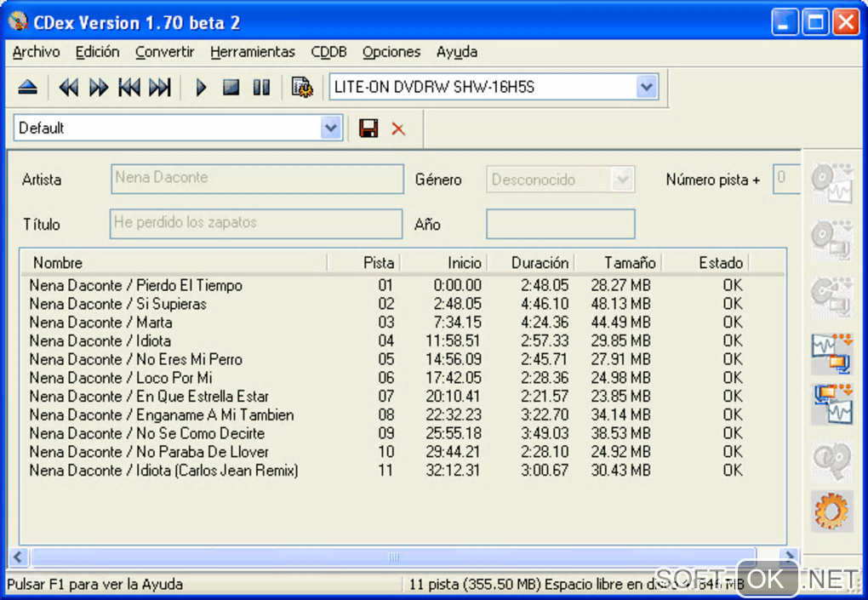Open the Género dropdown
Image resolution: width=868 pixels, height=600 pixels.
[622, 180]
